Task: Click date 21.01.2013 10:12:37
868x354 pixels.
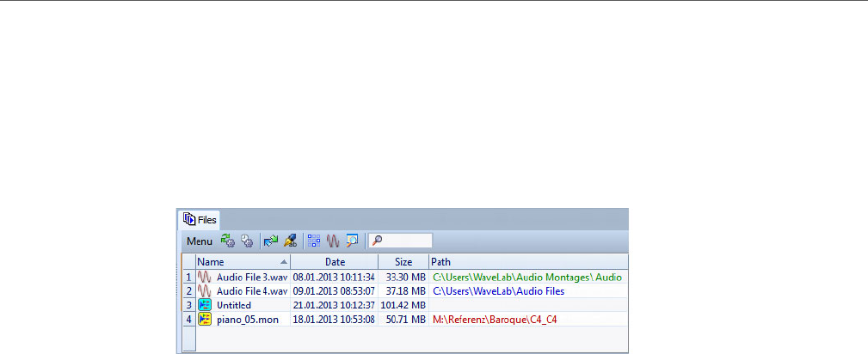Action: pos(334,305)
